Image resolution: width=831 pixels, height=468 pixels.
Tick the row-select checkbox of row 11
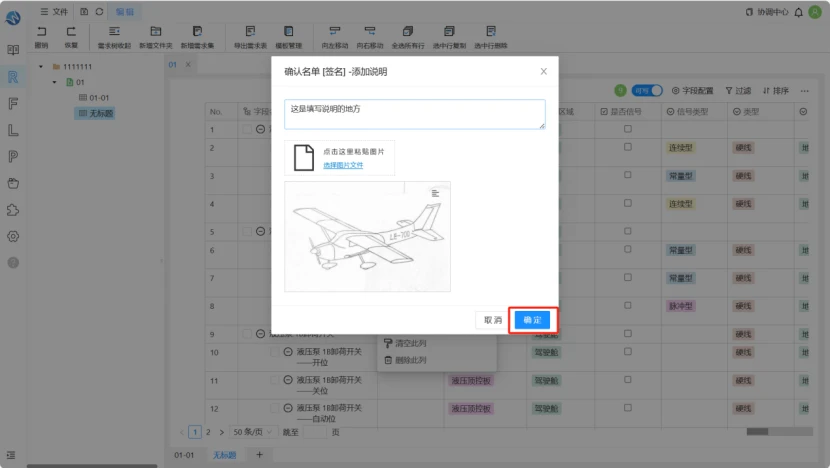275,380
